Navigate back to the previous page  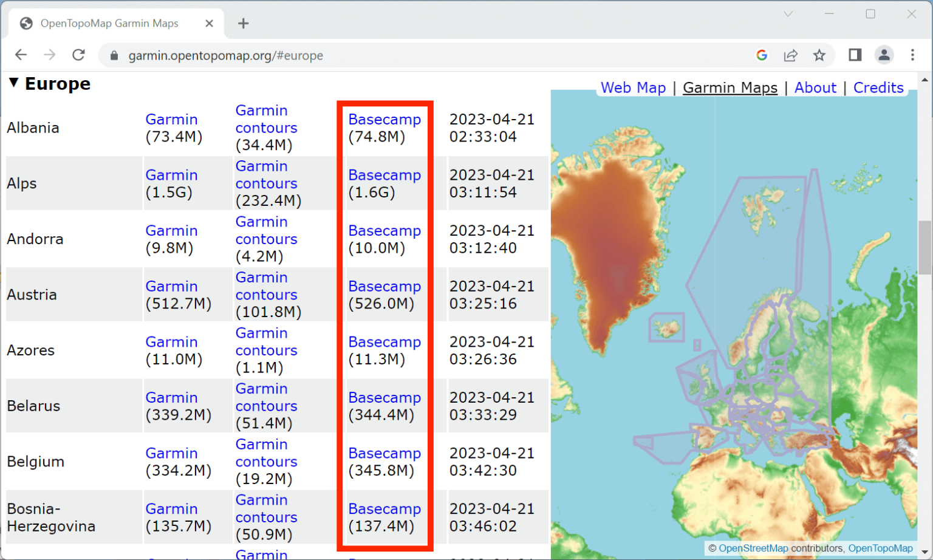coord(21,55)
